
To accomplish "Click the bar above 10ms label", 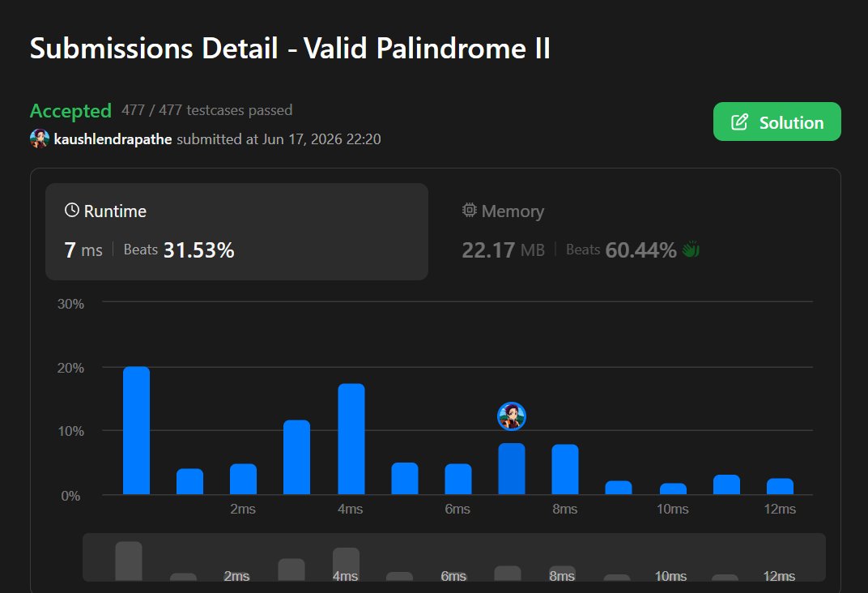I will (x=673, y=489).
